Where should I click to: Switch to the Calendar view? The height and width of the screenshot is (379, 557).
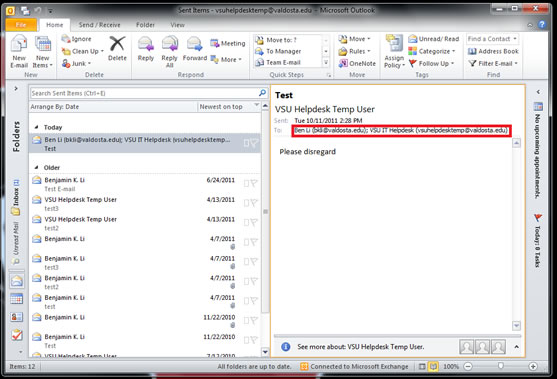(17, 299)
